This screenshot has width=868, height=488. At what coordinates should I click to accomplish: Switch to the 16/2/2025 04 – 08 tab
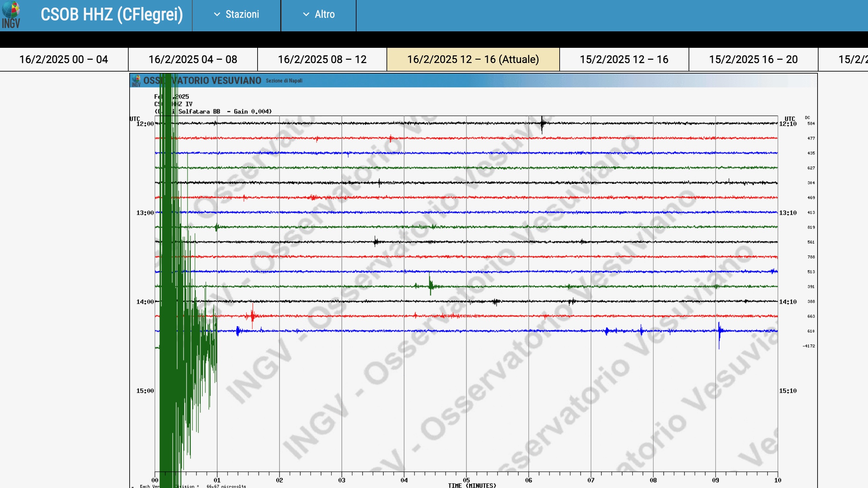193,59
